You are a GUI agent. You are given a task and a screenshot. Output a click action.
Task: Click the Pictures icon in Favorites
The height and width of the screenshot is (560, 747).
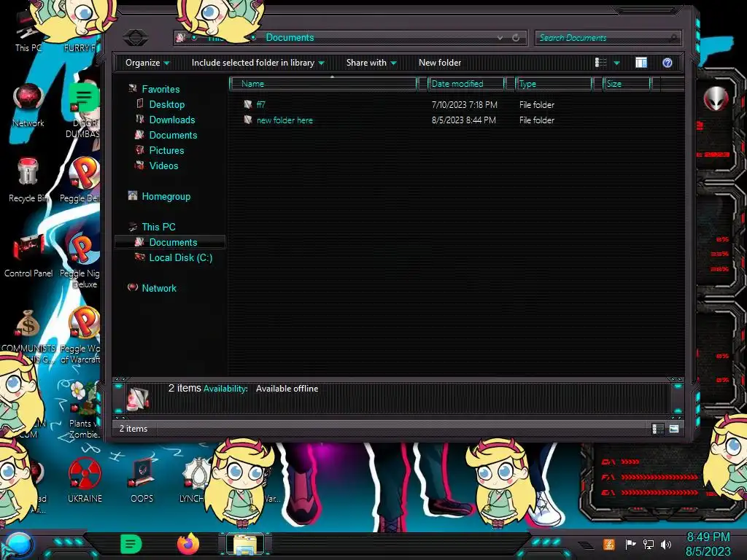(139, 150)
